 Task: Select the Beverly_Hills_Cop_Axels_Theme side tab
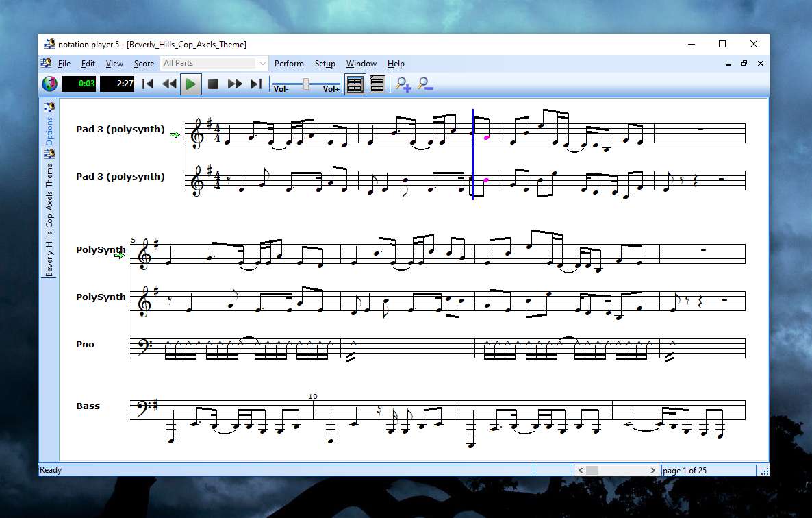pyautogui.click(x=49, y=220)
